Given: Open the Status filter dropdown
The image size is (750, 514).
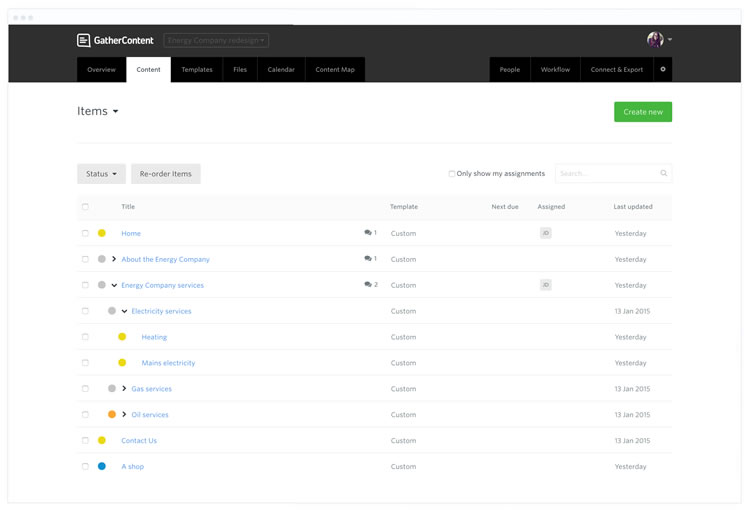Looking at the screenshot, I should [101, 174].
